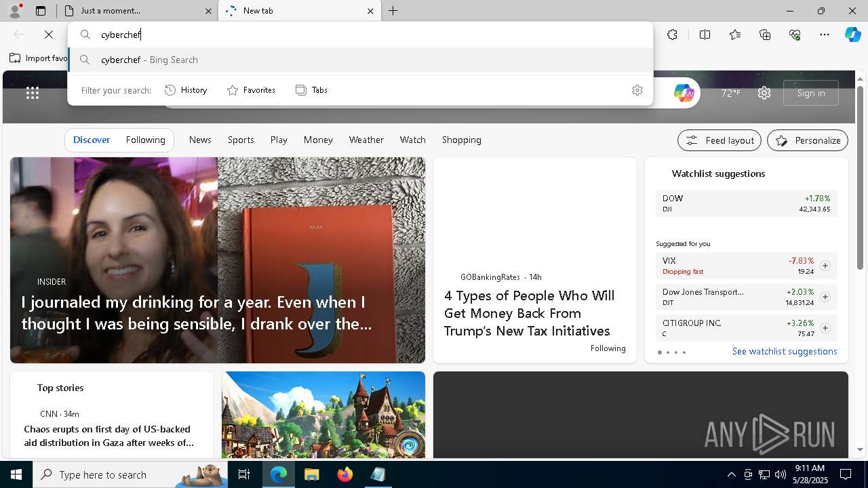Open address bar search settings gear
The width and height of the screenshot is (868, 488).
click(637, 90)
